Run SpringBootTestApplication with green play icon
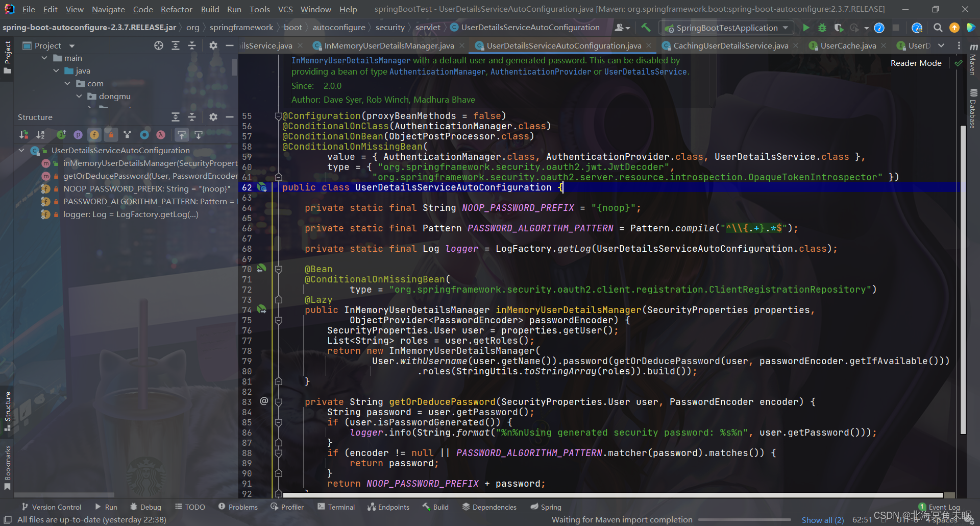Screen dimensions: 980x526 [806, 28]
